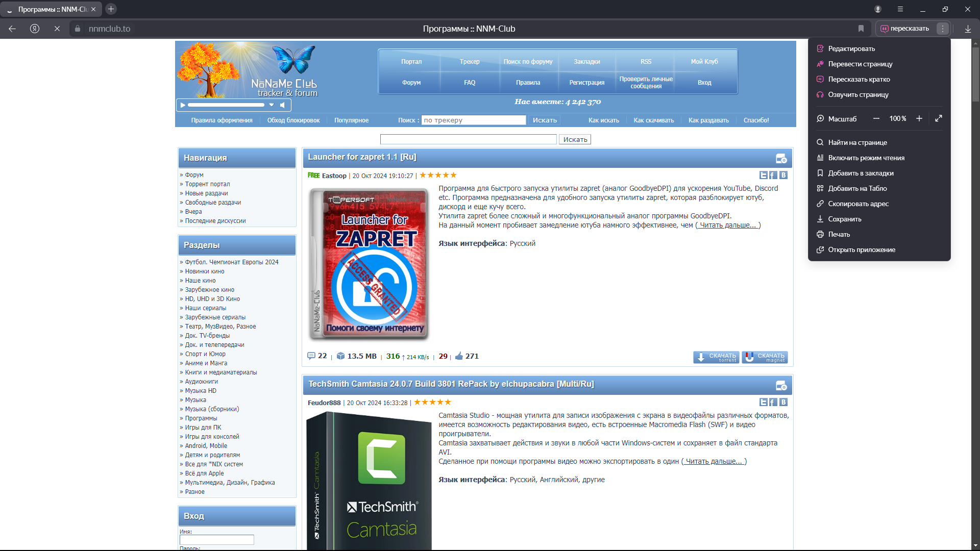Screen dimensions: 980x551
Task: Decrease zoom with the minus button
Action: 876,118
